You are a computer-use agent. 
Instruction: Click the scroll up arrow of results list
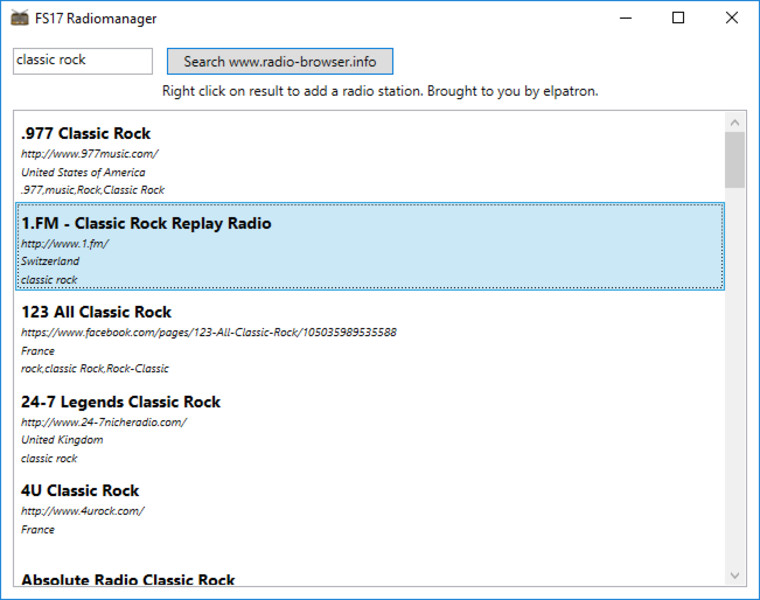point(735,122)
